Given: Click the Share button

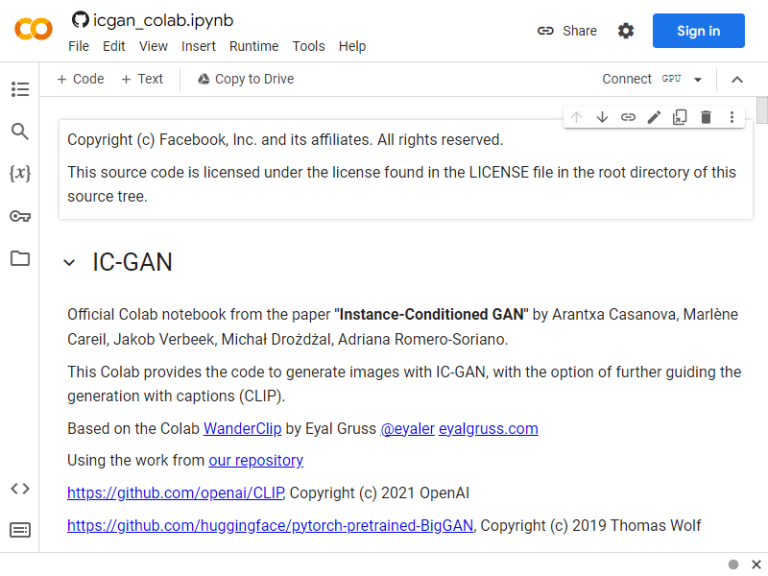Looking at the screenshot, I should tap(567, 31).
